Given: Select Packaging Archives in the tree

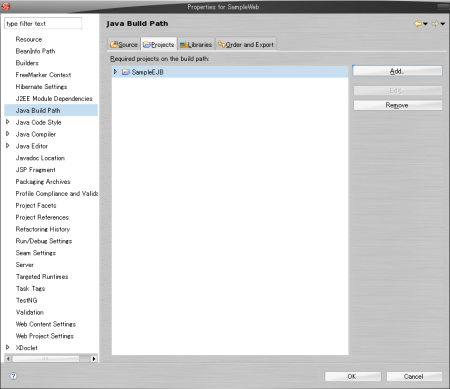Looking at the screenshot, I should 43,182.
